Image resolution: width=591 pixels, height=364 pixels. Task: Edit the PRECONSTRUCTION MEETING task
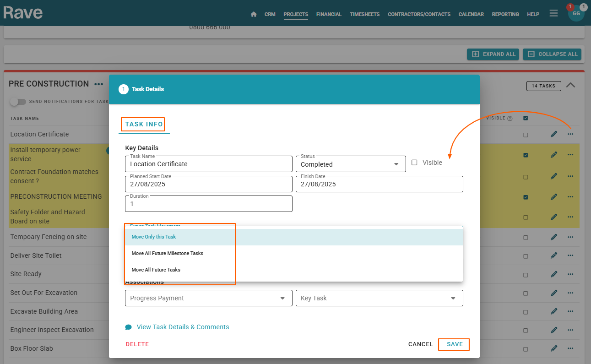(x=554, y=197)
